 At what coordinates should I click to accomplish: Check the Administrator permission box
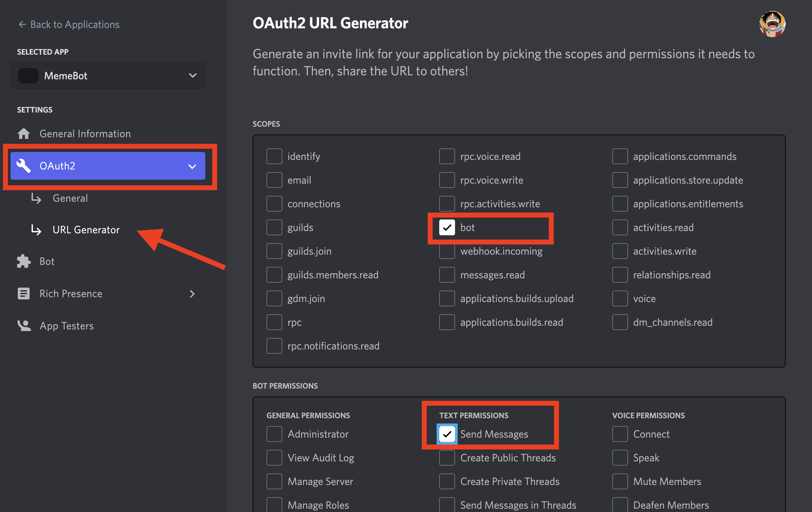coord(274,434)
